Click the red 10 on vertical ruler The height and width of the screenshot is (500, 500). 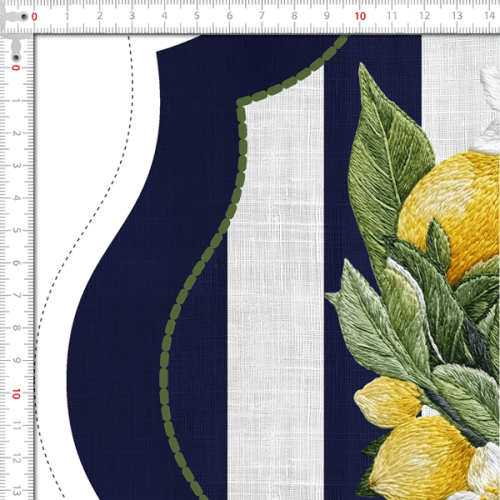point(16,394)
